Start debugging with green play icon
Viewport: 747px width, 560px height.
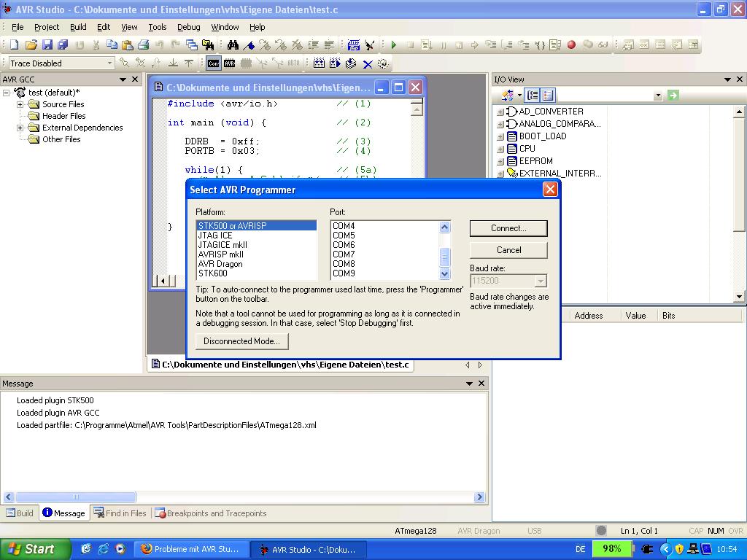pyautogui.click(x=393, y=44)
